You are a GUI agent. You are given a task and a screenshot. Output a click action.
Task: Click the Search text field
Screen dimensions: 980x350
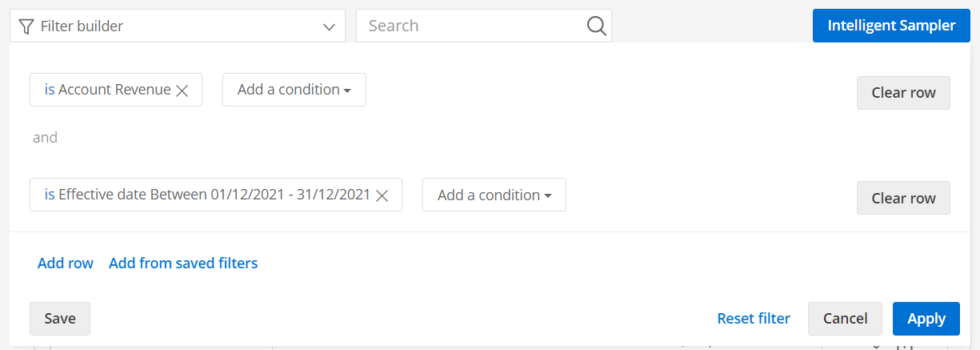tap(472, 26)
